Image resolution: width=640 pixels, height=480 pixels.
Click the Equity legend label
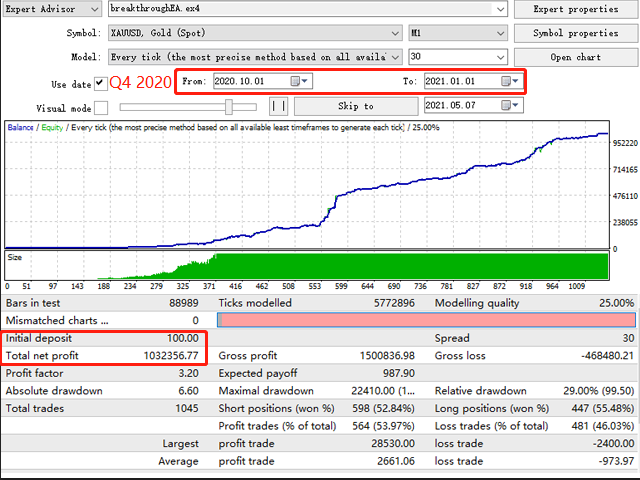tap(52, 127)
